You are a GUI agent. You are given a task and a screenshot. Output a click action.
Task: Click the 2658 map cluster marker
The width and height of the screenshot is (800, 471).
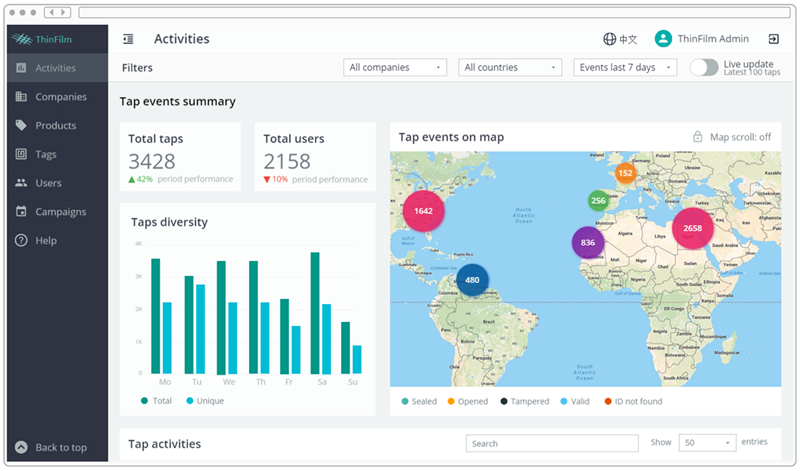(x=692, y=228)
